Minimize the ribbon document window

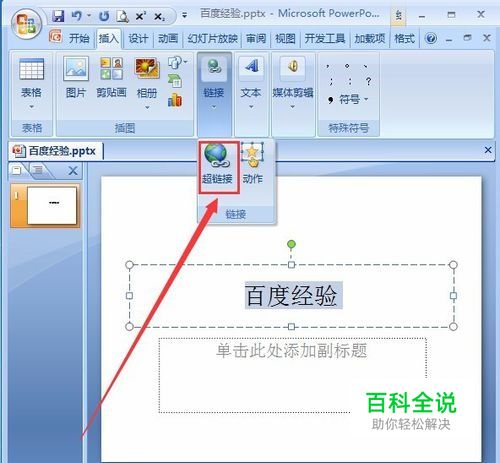click(x=449, y=39)
